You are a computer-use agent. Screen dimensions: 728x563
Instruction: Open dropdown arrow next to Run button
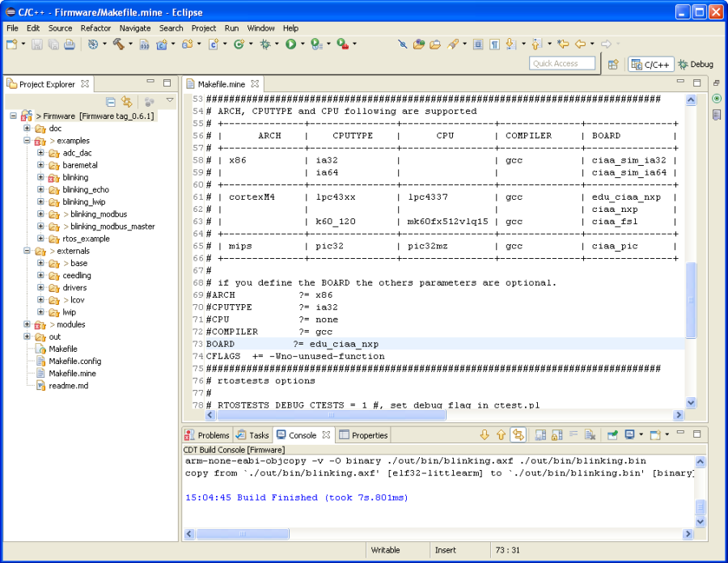pyautogui.click(x=303, y=44)
